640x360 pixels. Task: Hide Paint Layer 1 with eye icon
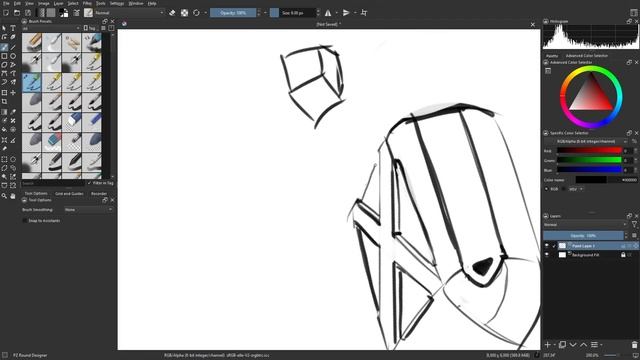click(547, 246)
